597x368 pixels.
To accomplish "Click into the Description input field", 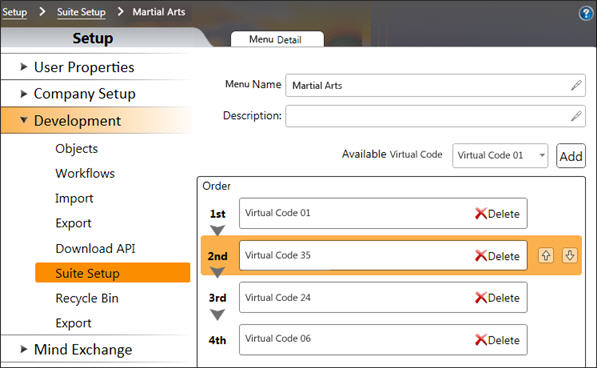I will 435,116.
